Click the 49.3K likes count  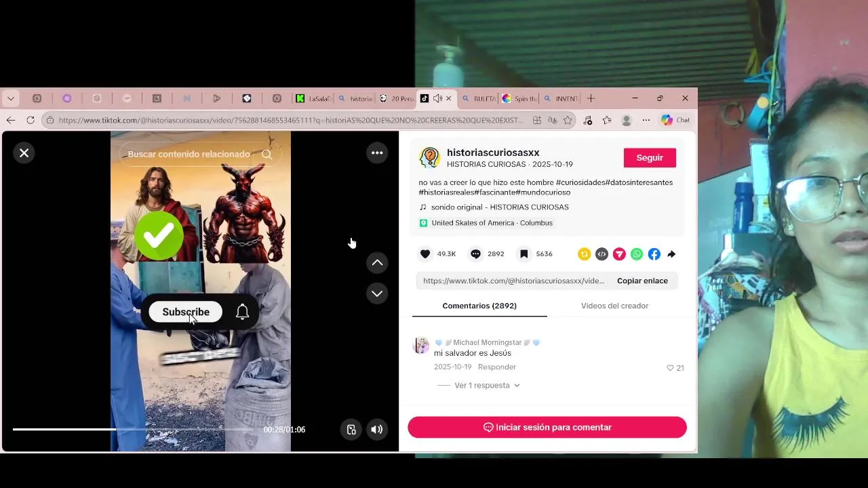(446, 254)
